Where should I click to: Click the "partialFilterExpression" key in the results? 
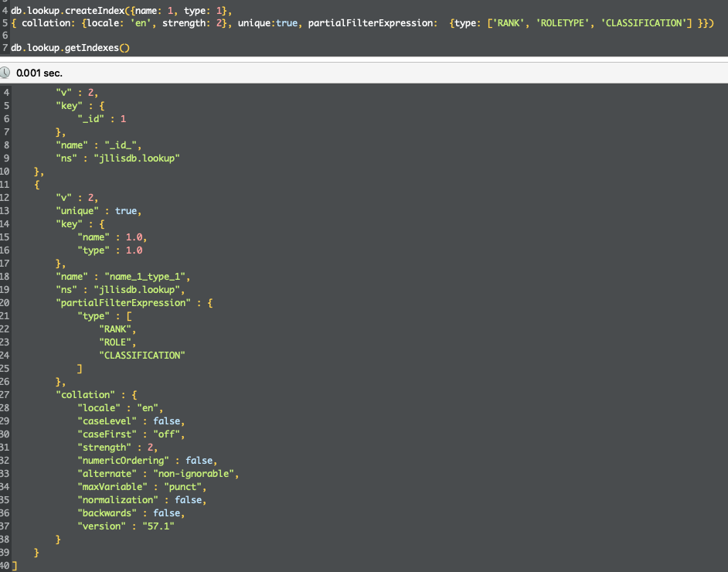click(122, 302)
